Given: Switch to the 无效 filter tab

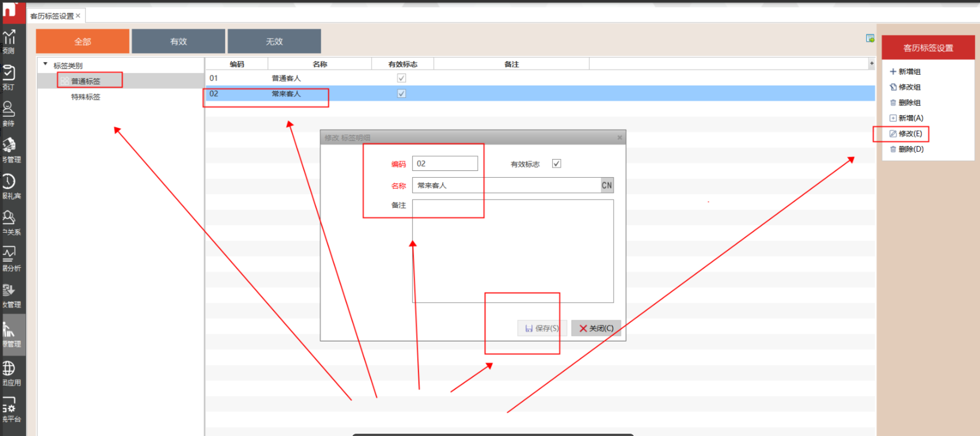Looking at the screenshot, I should coord(274,41).
